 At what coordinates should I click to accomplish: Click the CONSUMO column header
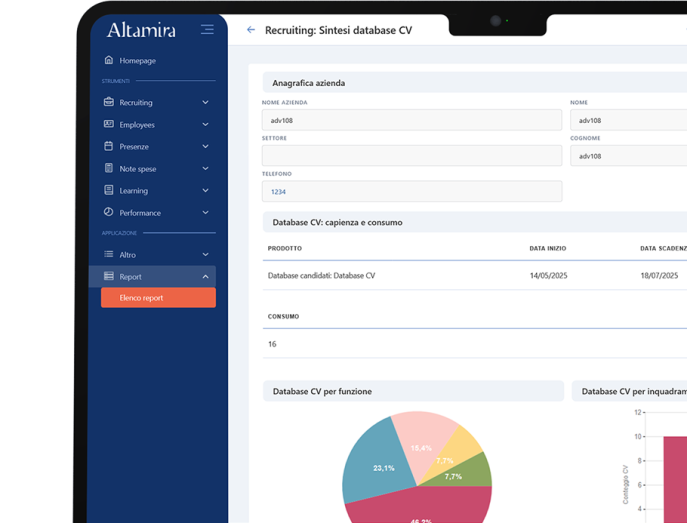click(283, 316)
